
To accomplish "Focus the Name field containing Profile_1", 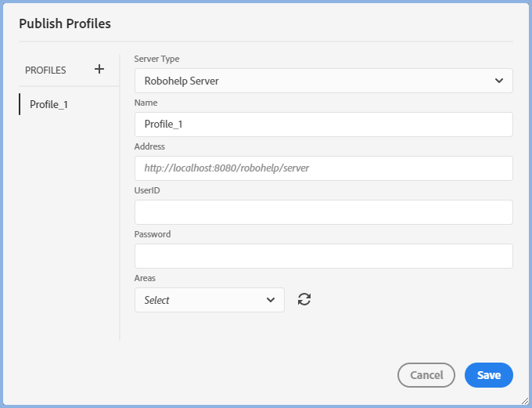I will tap(323, 125).
